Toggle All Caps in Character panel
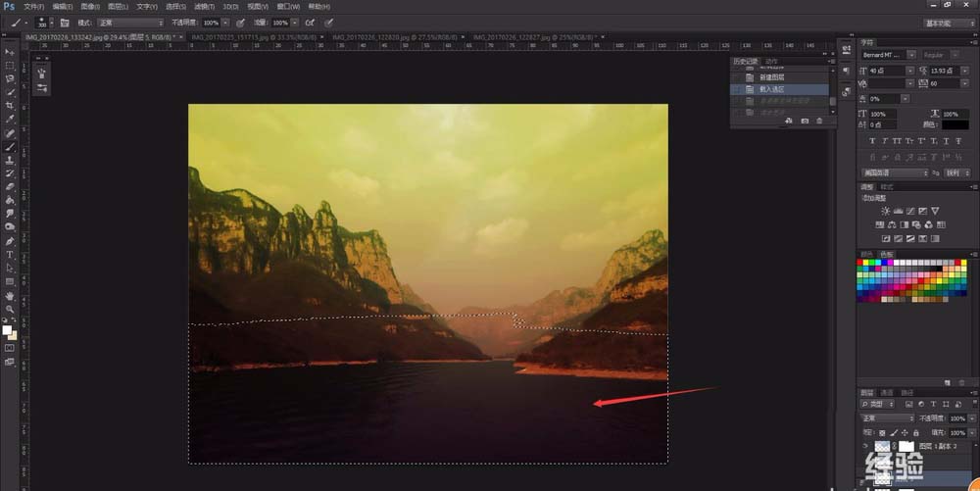Screen dimensions: 980x491 click(x=897, y=141)
